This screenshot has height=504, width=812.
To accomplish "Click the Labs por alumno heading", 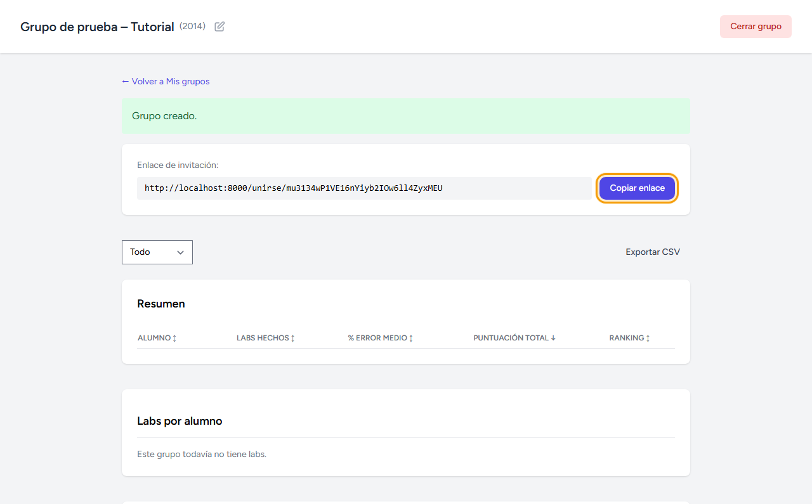I will [x=180, y=421].
